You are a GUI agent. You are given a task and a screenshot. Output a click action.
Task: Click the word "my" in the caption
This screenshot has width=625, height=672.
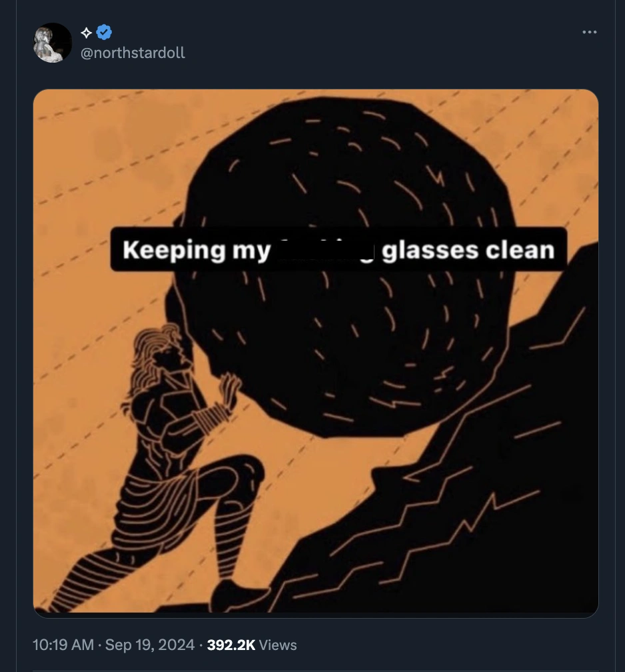coord(251,250)
